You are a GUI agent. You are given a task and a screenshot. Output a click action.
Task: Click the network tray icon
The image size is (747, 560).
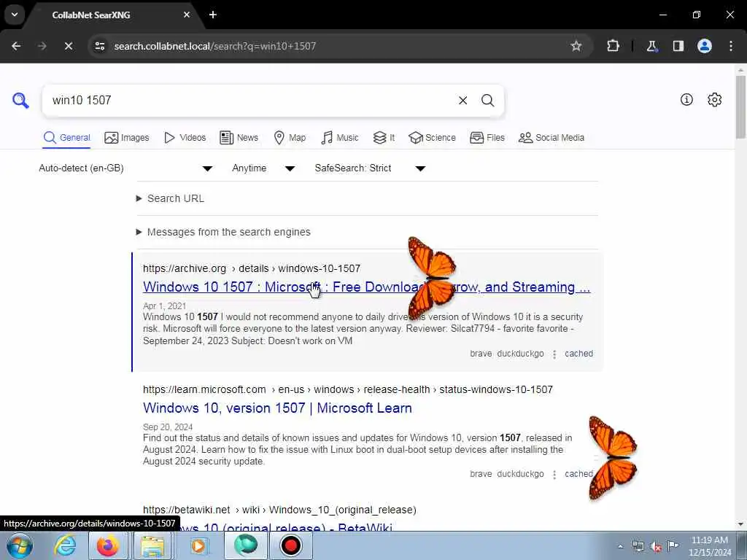pyautogui.click(x=638, y=547)
